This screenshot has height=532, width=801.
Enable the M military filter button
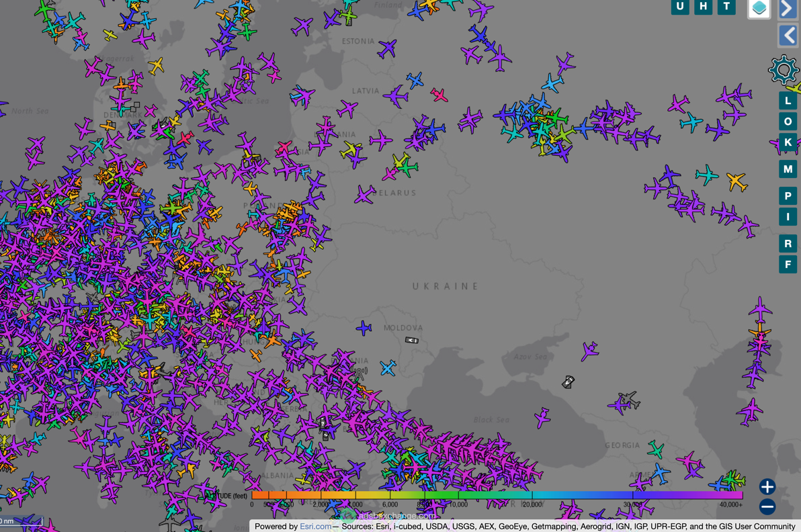[787, 169]
